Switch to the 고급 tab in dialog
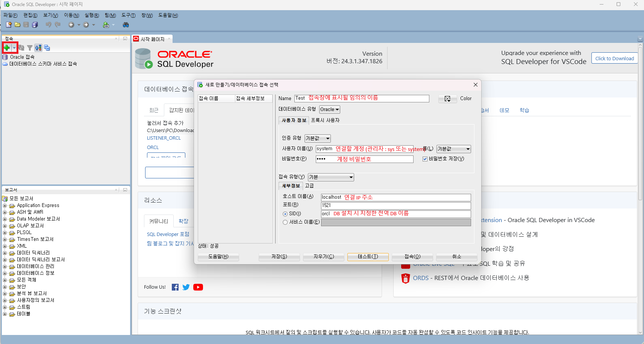644x344 pixels. click(309, 186)
